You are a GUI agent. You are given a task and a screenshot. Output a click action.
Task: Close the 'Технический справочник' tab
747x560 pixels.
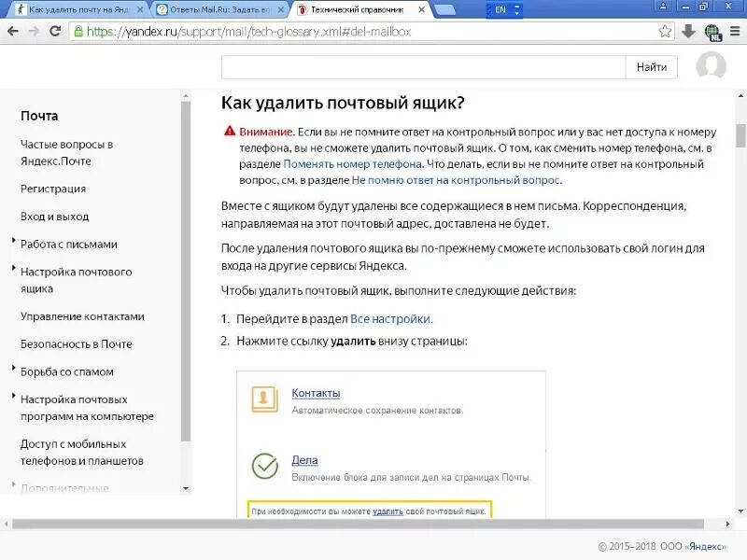pyautogui.click(x=421, y=9)
